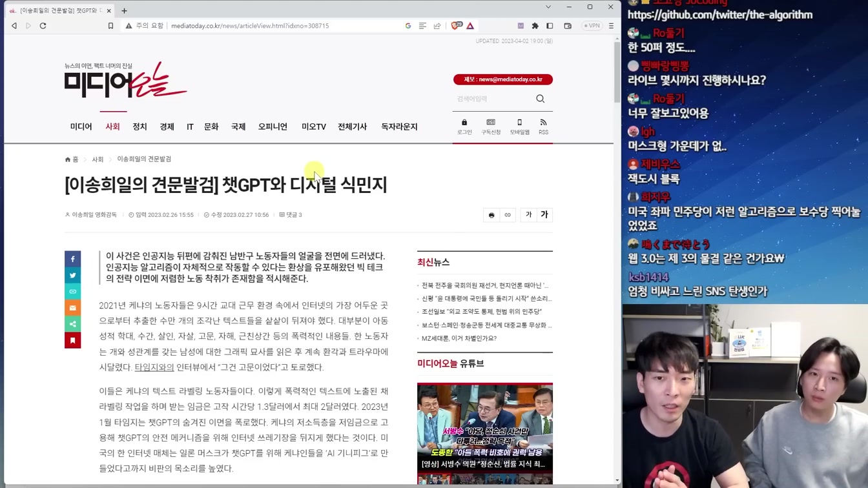This screenshot has height=488, width=868.
Task: Open headline MZ세대론, 이거 차별인가요?
Action: click(459, 338)
